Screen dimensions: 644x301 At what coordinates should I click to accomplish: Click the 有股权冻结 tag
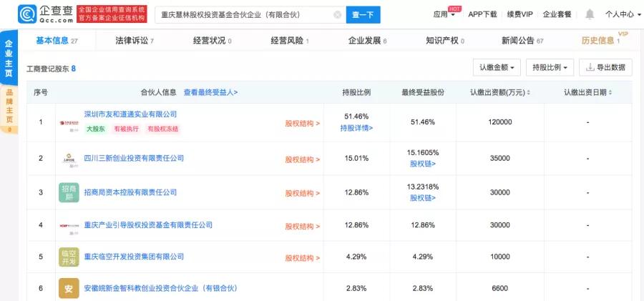click(162, 129)
